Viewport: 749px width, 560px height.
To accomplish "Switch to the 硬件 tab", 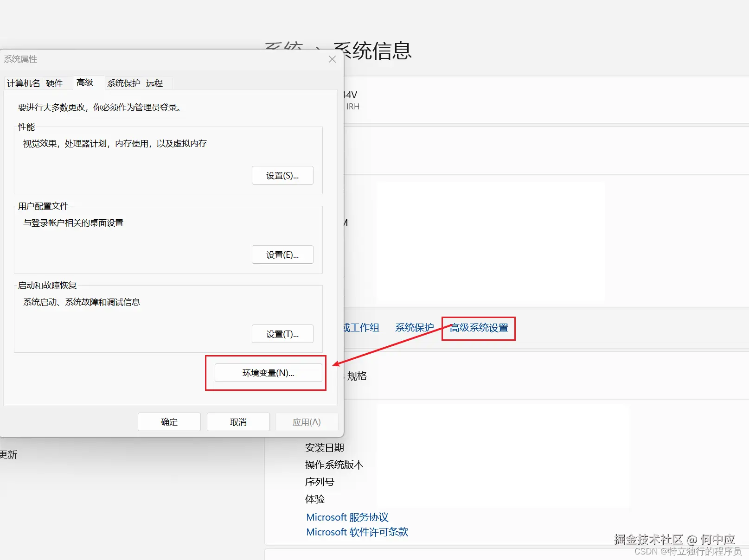I will (55, 83).
